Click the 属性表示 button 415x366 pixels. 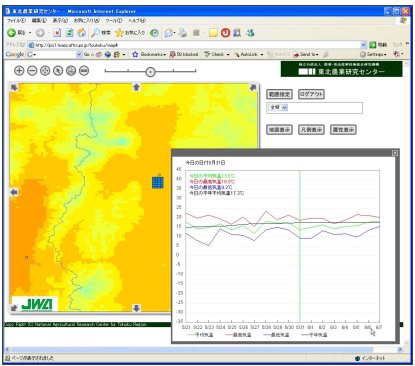click(x=343, y=130)
